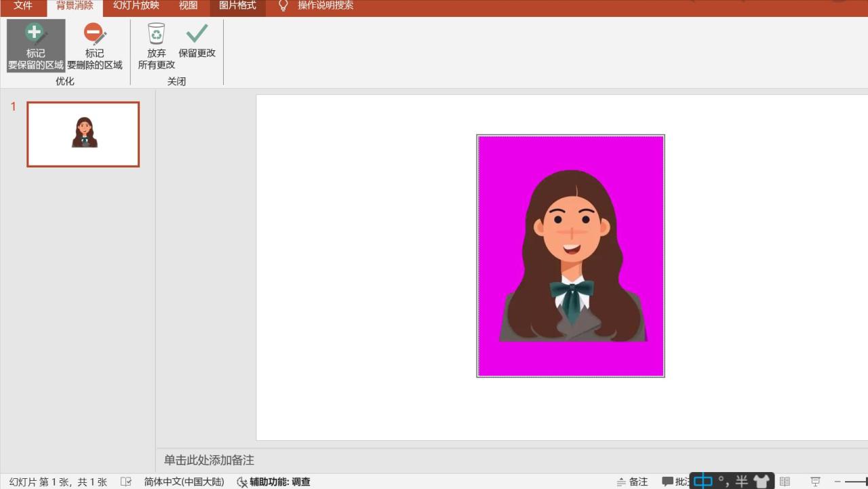The image size is (868, 489).
Task: Select 标记要删除的区域 (mark areas to remove) tool
Action: click(x=94, y=45)
